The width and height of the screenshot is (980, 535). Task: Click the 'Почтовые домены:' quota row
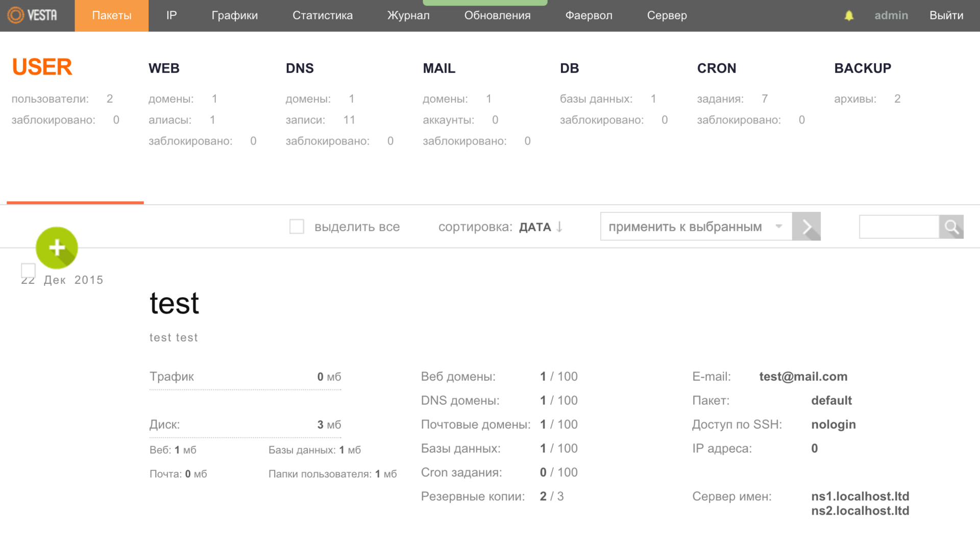(x=499, y=425)
